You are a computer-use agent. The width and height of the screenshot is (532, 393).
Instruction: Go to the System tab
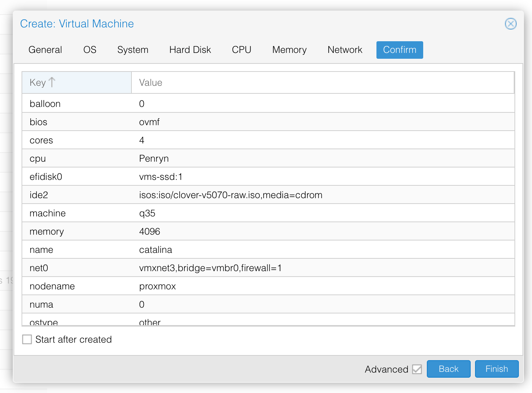133,50
